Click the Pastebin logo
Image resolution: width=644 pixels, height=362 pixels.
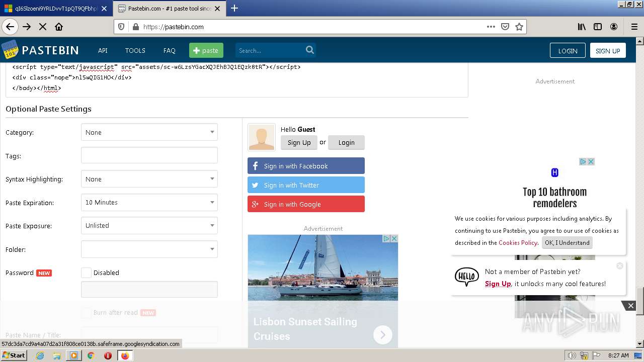click(x=40, y=50)
